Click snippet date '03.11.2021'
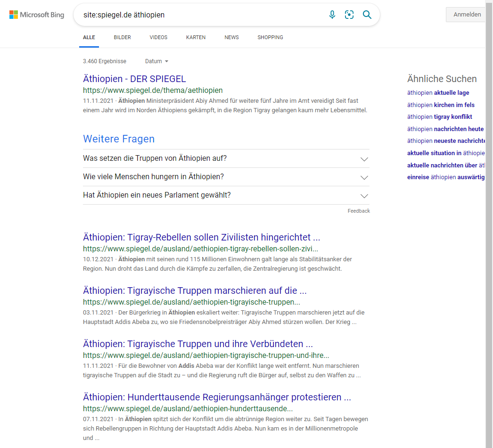This screenshot has height=448, width=493. pyautogui.click(x=98, y=312)
